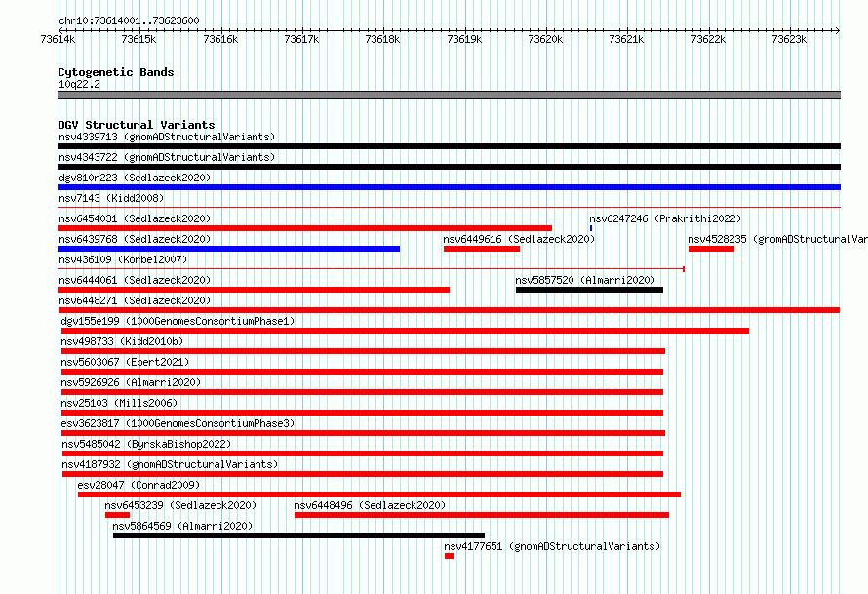Click the 10q22.2 cytogenetic band label
This screenshot has height=594, width=868.
coord(79,84)
